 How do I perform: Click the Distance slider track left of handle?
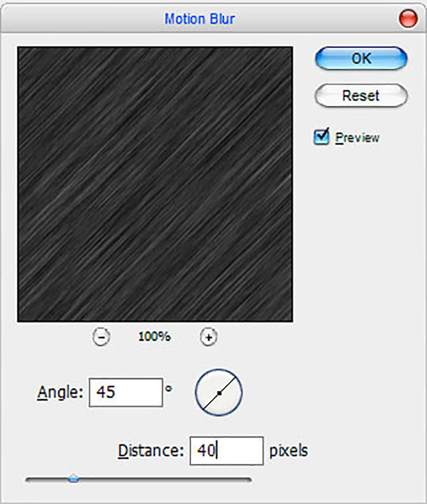click(x=47, y=480)
